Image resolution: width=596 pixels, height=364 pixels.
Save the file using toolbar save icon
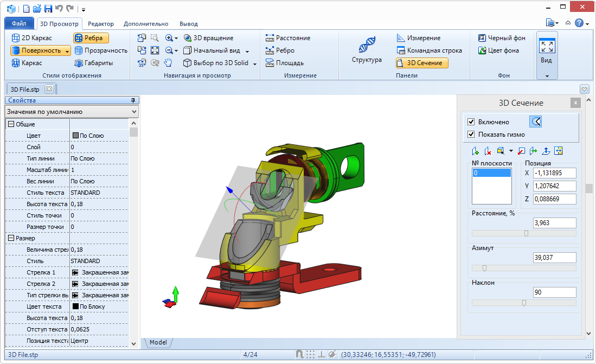pos(48,9)
